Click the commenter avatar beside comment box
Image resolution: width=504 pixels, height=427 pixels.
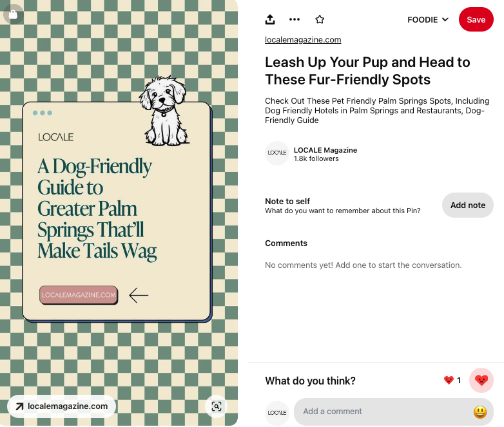click(x=276, y=413)
